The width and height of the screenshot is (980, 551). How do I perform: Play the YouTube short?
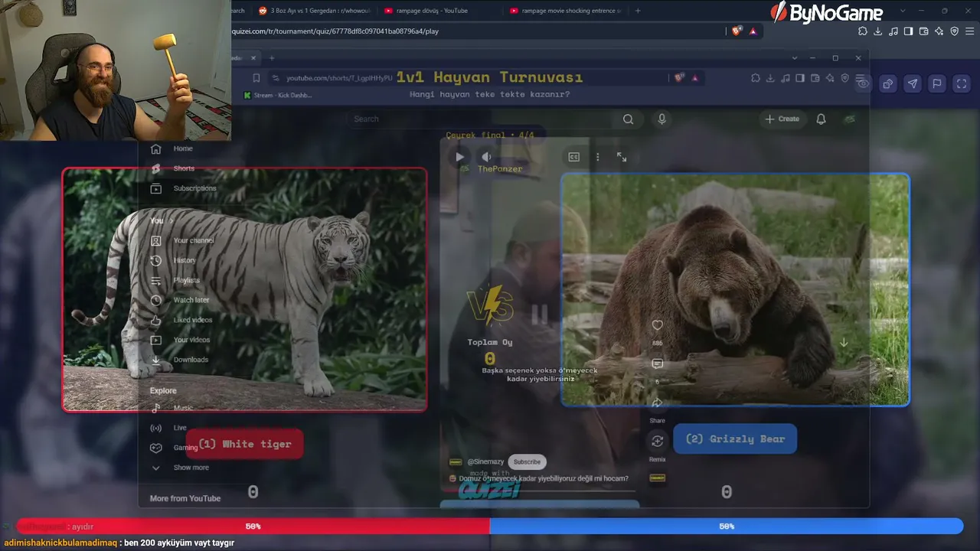click(x=459, y=157)
